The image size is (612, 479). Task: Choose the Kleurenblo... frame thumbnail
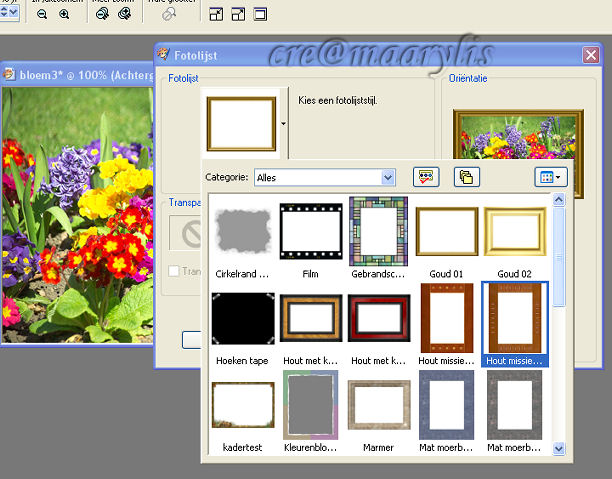311,405
